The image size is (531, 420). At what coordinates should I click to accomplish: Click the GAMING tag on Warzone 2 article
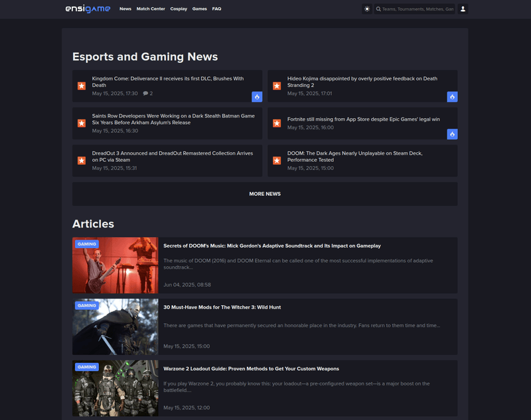pyautogui.click(x=87, y=367)
